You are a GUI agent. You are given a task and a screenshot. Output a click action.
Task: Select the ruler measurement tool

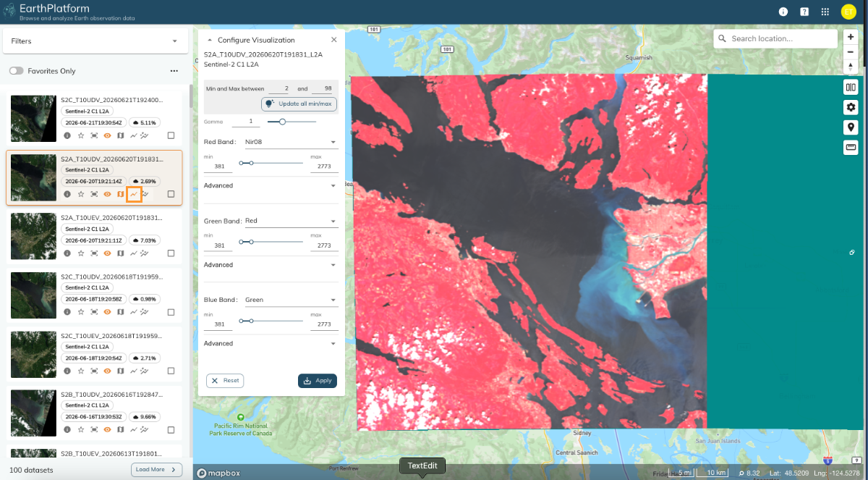point(851,148)
